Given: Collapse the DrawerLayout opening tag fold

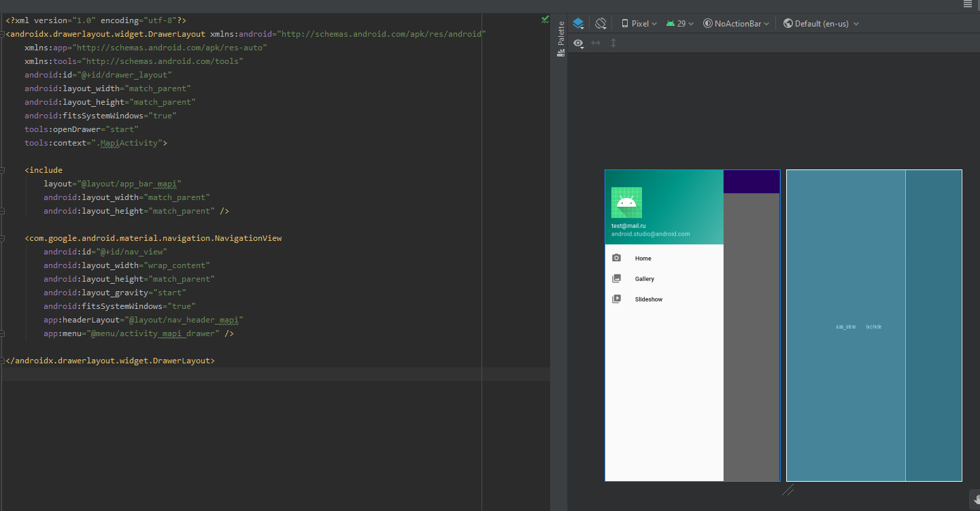Looking at the screenshot, I should point(3,34).
